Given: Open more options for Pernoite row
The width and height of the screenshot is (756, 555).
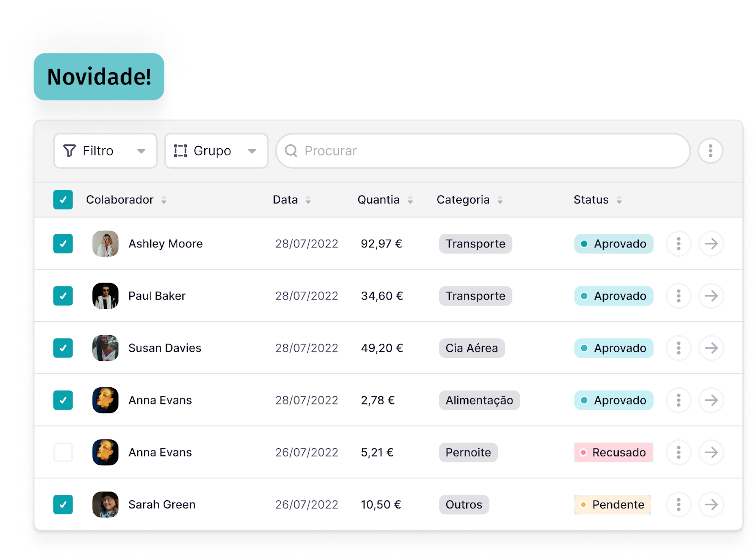Looking at the screenshot, I should 678,452.
